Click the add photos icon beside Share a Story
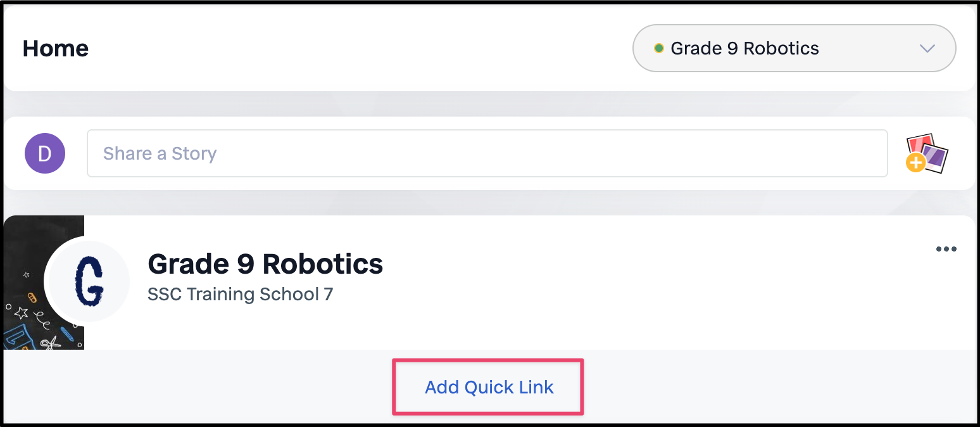980x427 pixels. pos(927,153)
